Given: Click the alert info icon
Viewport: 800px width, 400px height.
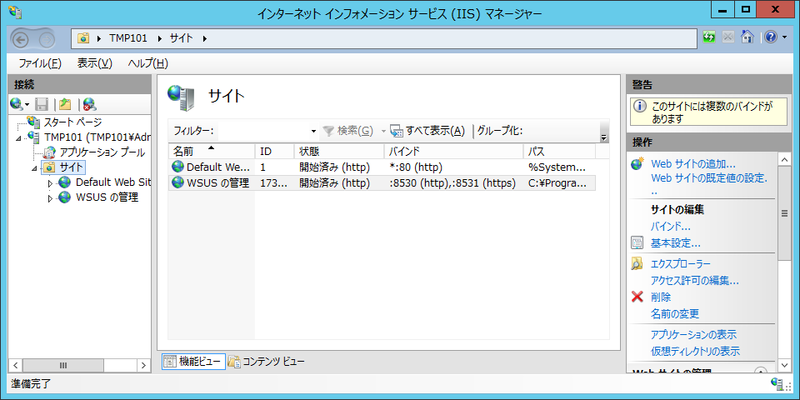Looking at the screenshot, I should click(638, 107).
